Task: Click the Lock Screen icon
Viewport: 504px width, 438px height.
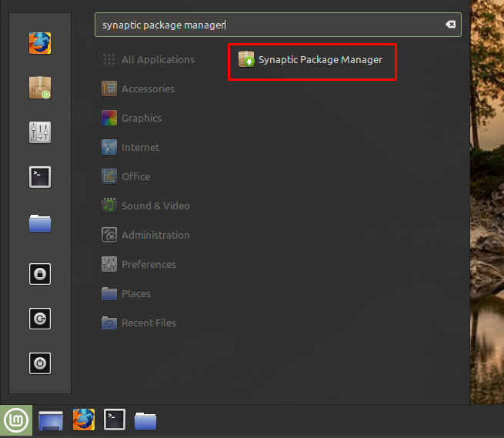Action: click(x=40, y=274)
